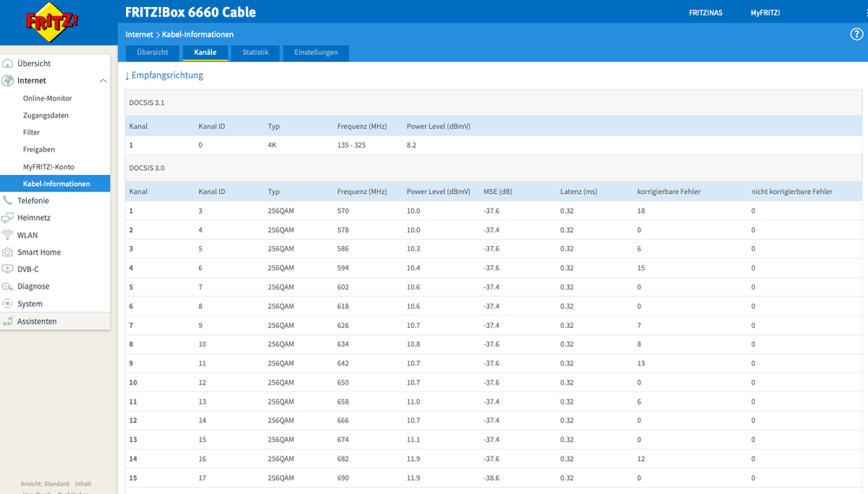
Task: Click the Internet breadcrumb link
Action: [x=139, y=34]
